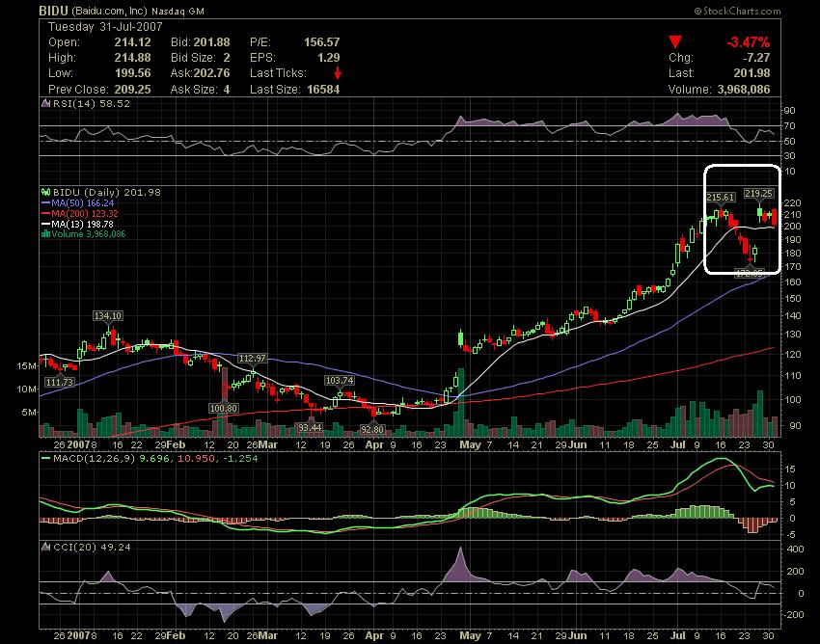Click the 112.97 price marker
Screen dimensions: 820x644
252,359
